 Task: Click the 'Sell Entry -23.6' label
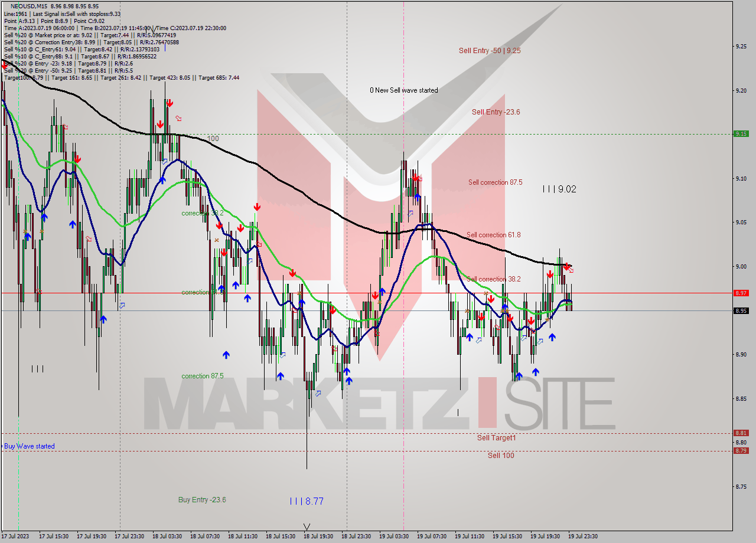[x=496, y=112]
